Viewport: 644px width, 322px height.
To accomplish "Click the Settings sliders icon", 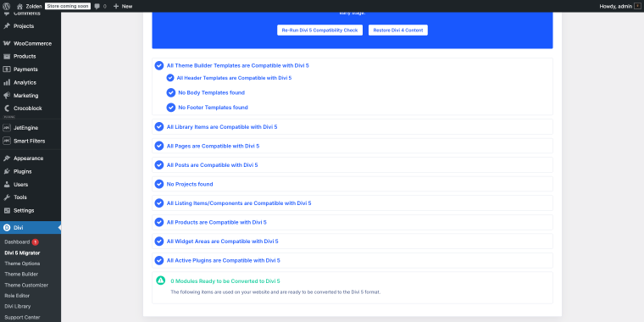I will click(7, 210).
